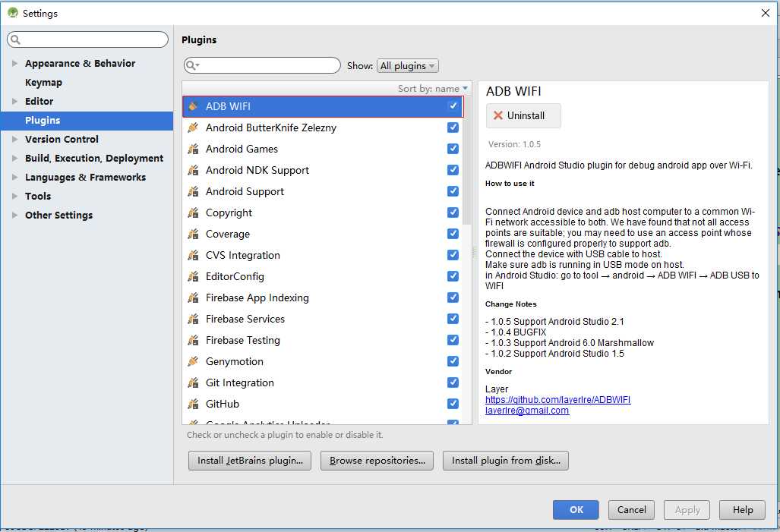Uncheck the Android Support plugin
This screenshot has width=780, height=532.
pyautogui.click(x=453, y=191)
